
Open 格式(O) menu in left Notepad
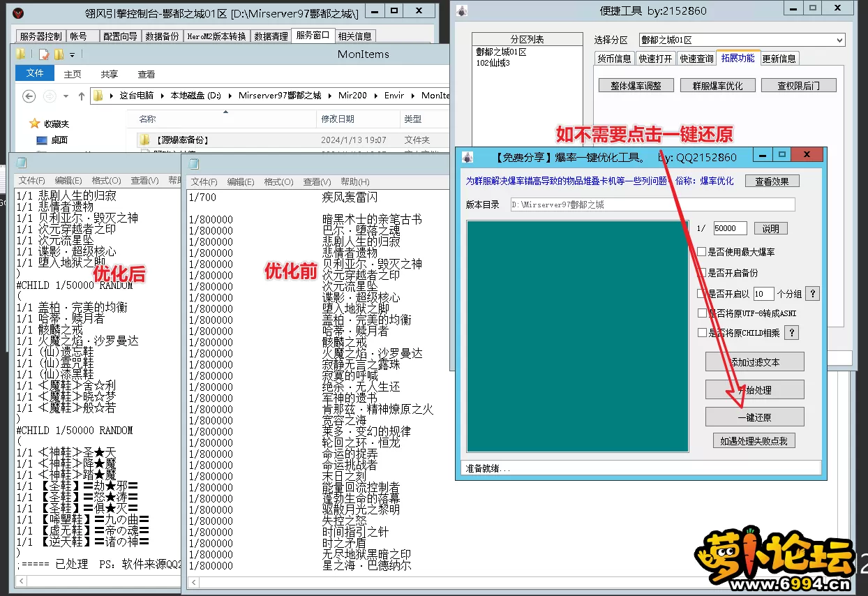click(x=106, y=181)
